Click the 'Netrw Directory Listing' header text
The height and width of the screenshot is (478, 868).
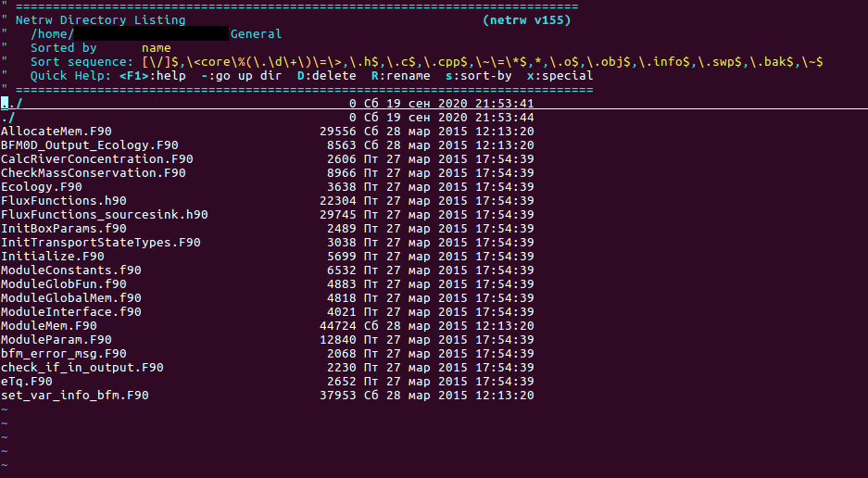100,20
